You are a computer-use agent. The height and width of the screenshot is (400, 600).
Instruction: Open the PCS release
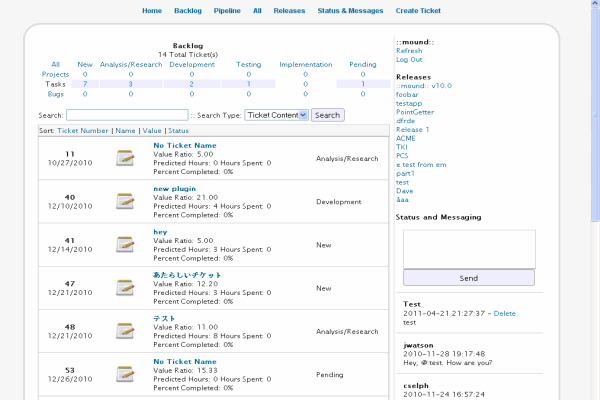[x=402, y=156]
